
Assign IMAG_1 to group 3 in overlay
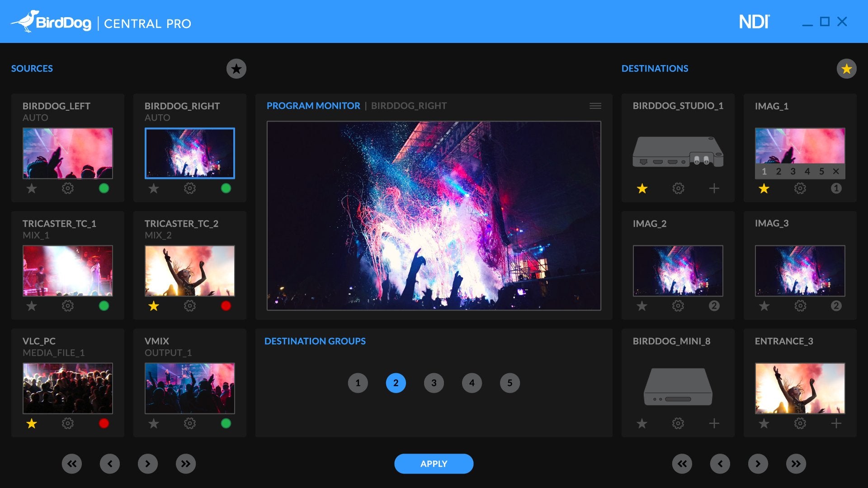(793, 171)
